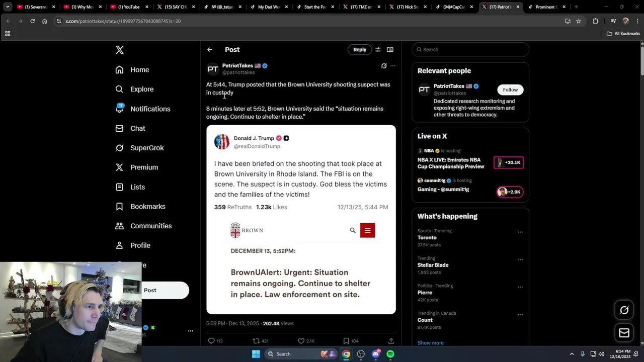This screenshot has width=644, height=362.
Task: Open the Chrome apps grid icon
Action: tap(8, 34)
